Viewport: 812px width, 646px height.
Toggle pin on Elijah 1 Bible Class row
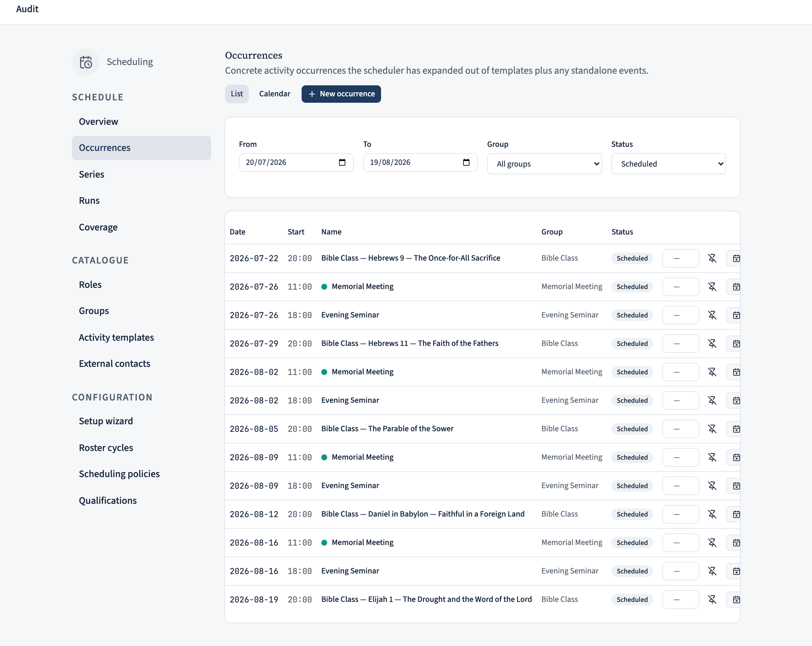[x=712, y=600]
